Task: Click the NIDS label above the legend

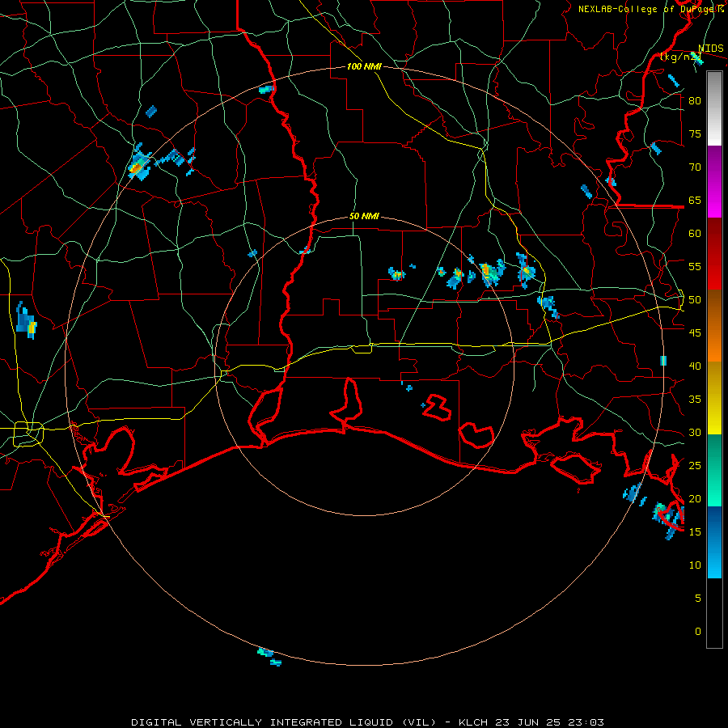Action: [x=711, y=49]
